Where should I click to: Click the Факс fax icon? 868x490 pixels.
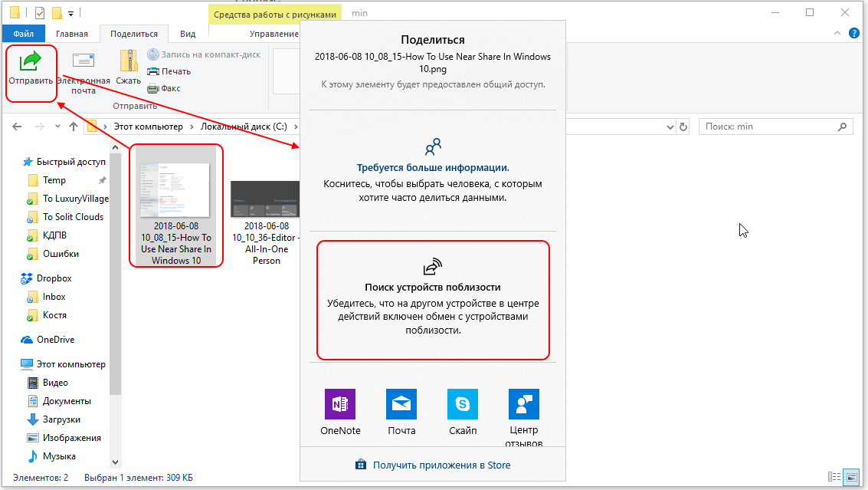click(163, 87)
